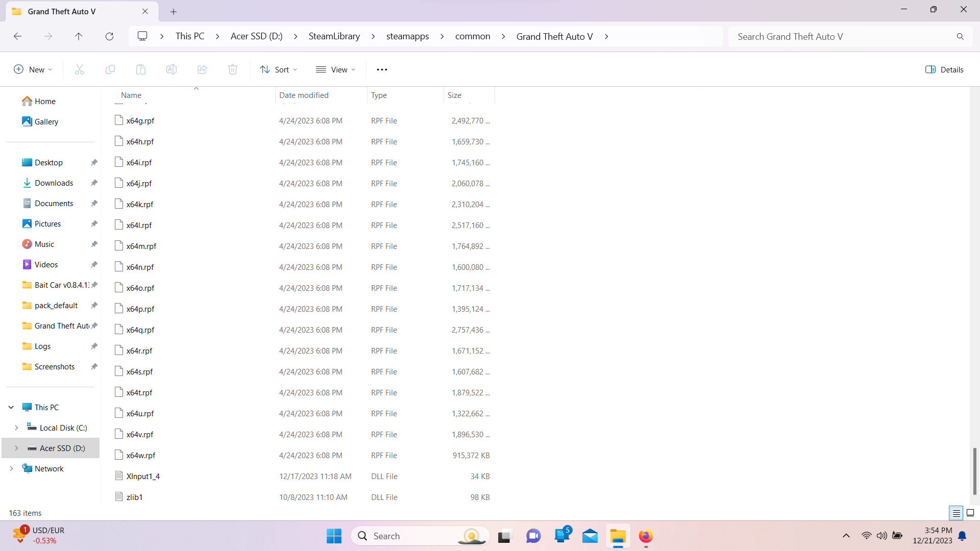Screen dimensions: 980x551
Task: Expand the Local Disk (C:) tree node
Action: 16,428
